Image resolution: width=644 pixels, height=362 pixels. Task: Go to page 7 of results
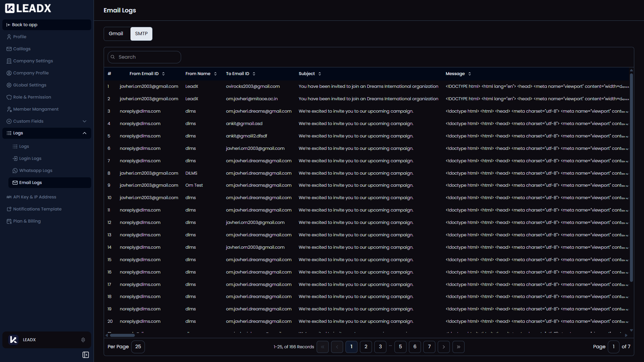tap(429, 347)
